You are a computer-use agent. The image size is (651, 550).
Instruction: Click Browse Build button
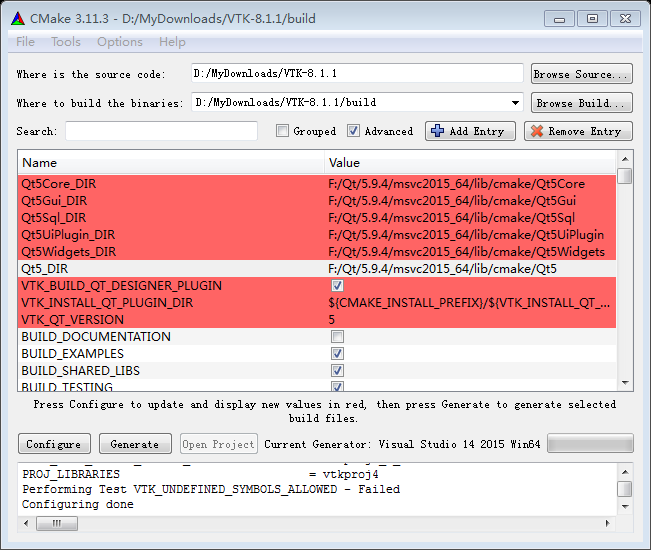[582, 103]
